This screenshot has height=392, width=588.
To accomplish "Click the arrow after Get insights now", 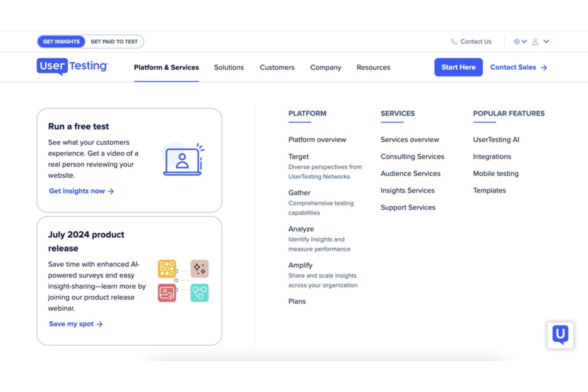I will (x=111, y=191).
